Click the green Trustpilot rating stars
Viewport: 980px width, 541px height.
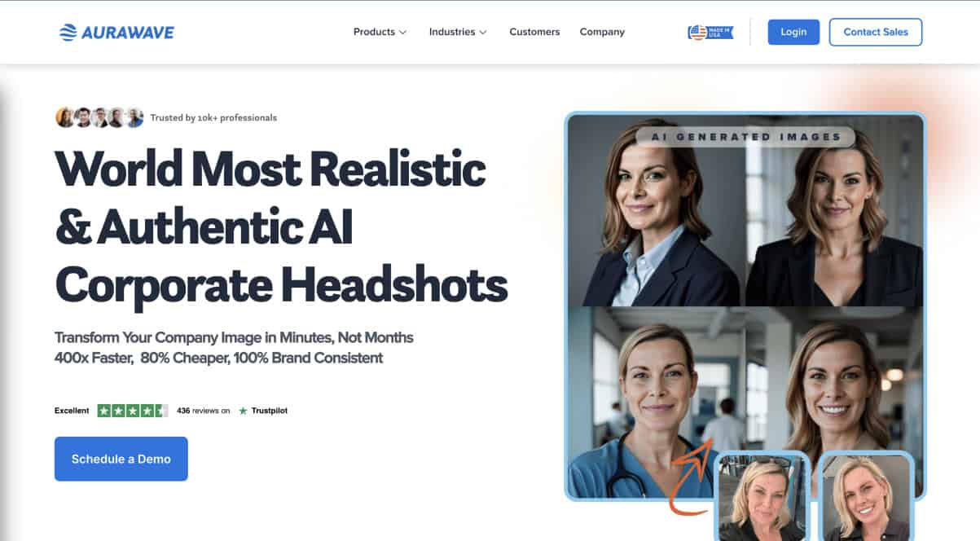click(132, 411)
